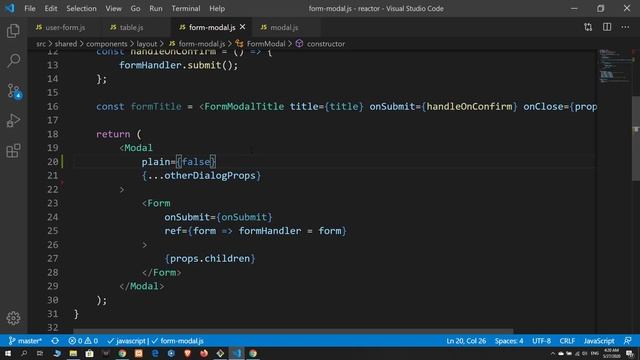Viewport: 640px width, 360px height.
Task: Expand the form-modal.js breadcrumb
Action: [197, 44]
